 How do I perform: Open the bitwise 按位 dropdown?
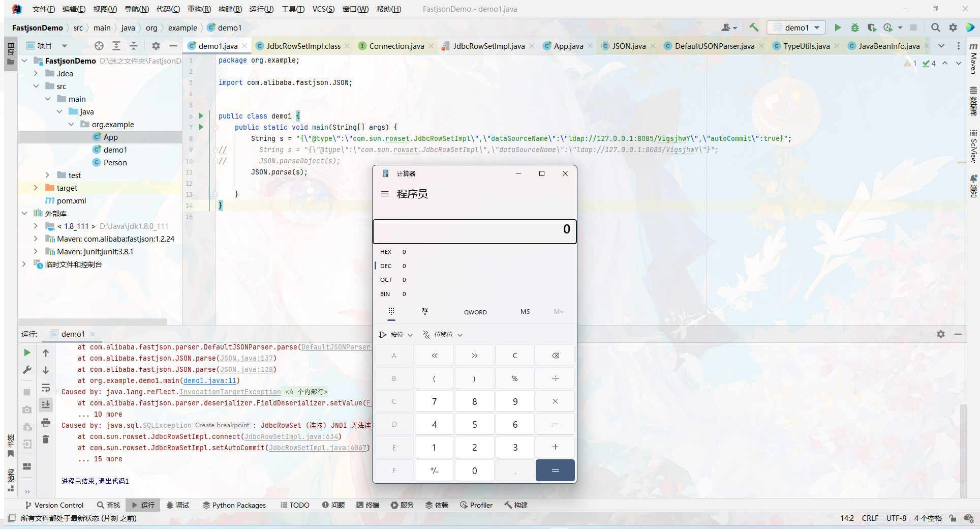tap(396, 335)
